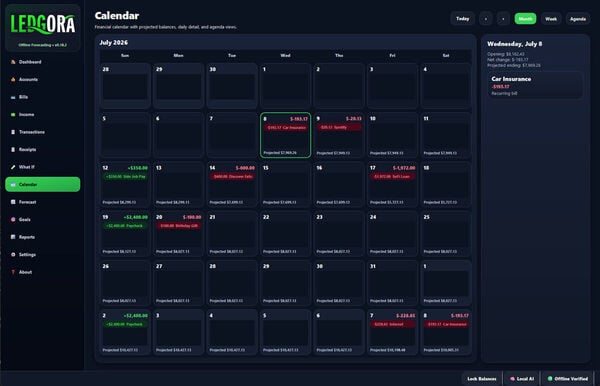The width and height of the screenshot is (600, 386).
Task: Select the July 22 day cell
Action: 285,234
